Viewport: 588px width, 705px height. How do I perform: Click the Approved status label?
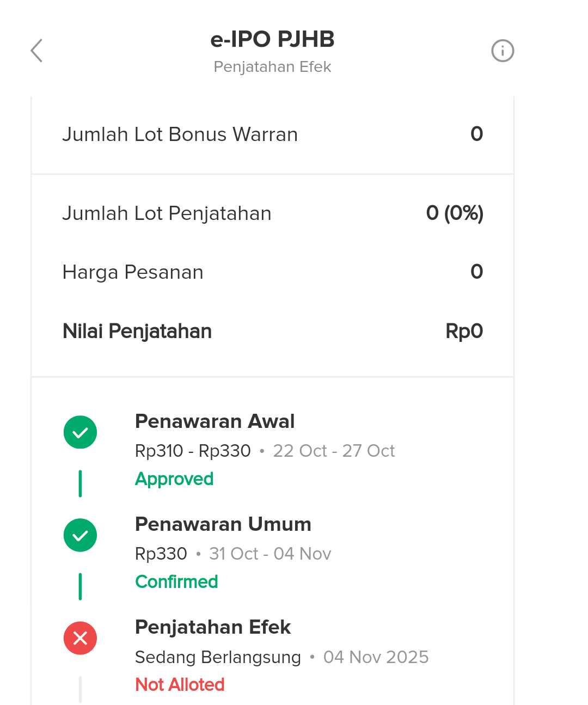click(x=174, y=479)
